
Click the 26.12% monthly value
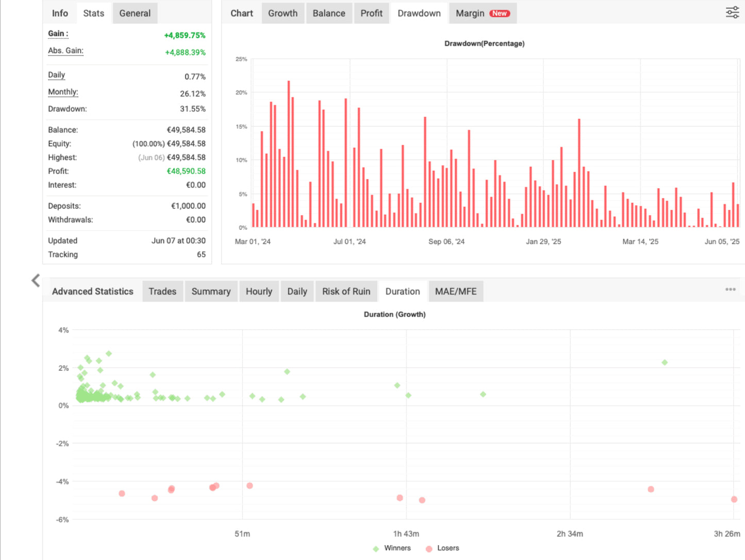[193, 94]
